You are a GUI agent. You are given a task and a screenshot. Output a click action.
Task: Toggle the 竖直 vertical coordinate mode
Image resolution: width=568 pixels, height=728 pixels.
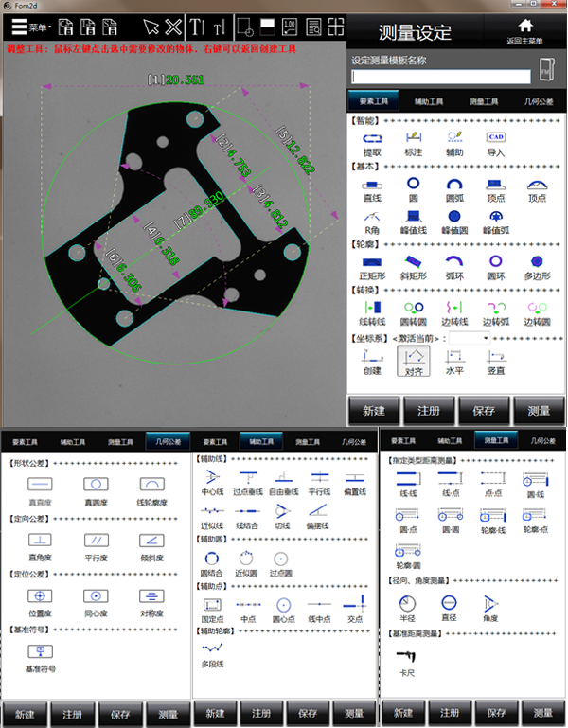pyautogui.click(x=495, y=359)
